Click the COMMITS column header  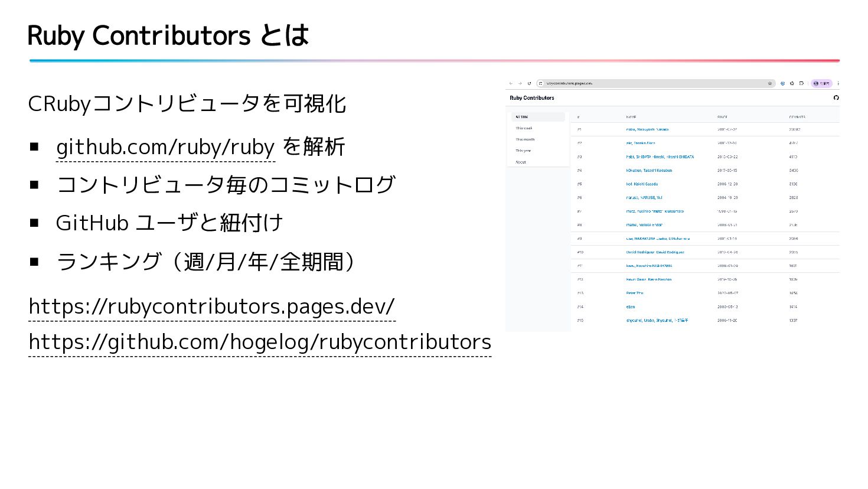click(x=797, y=117)
